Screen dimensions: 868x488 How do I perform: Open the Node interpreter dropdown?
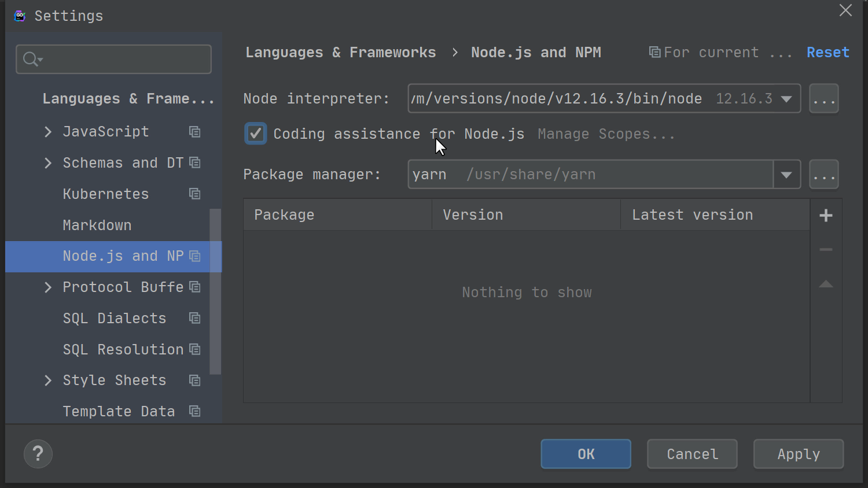tap(786, 98)
